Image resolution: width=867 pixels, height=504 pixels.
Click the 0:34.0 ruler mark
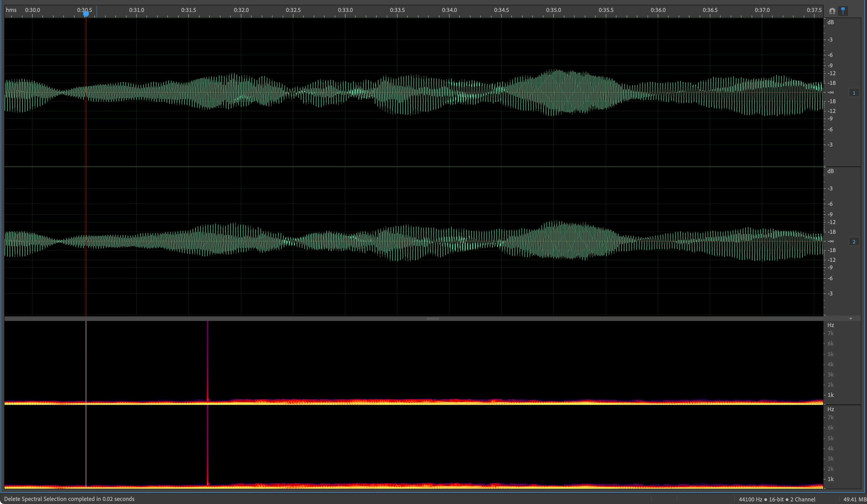tap(449, 10)
